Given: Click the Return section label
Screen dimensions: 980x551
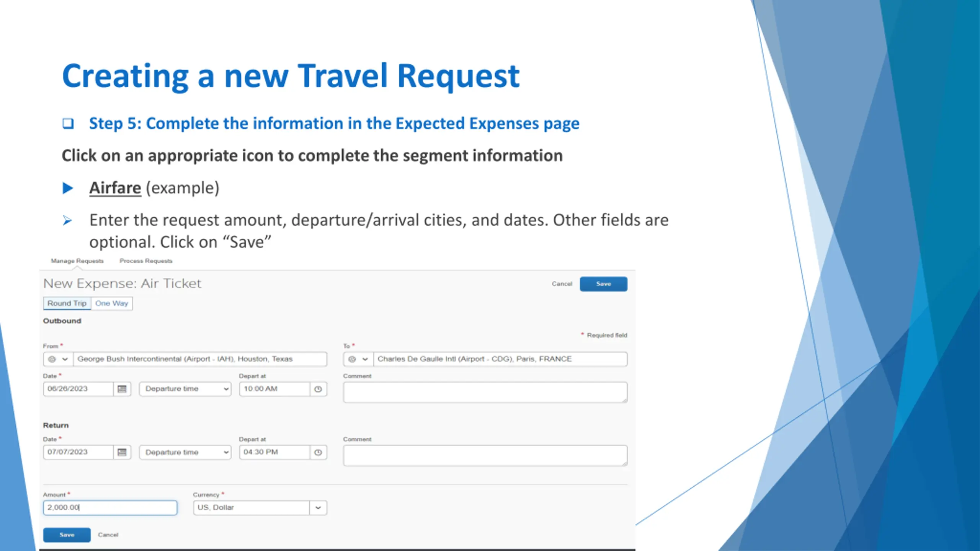Looking at the screenshot, I should (x=56, y=425).
